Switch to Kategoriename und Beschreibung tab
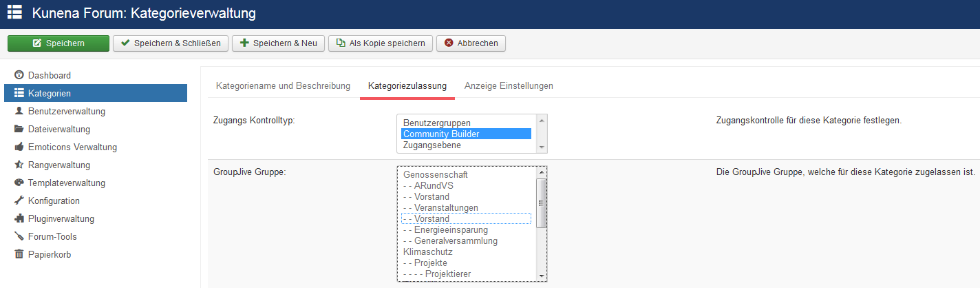Image resolution: width=980 pixels, height=288 pixels. point(283,85)
